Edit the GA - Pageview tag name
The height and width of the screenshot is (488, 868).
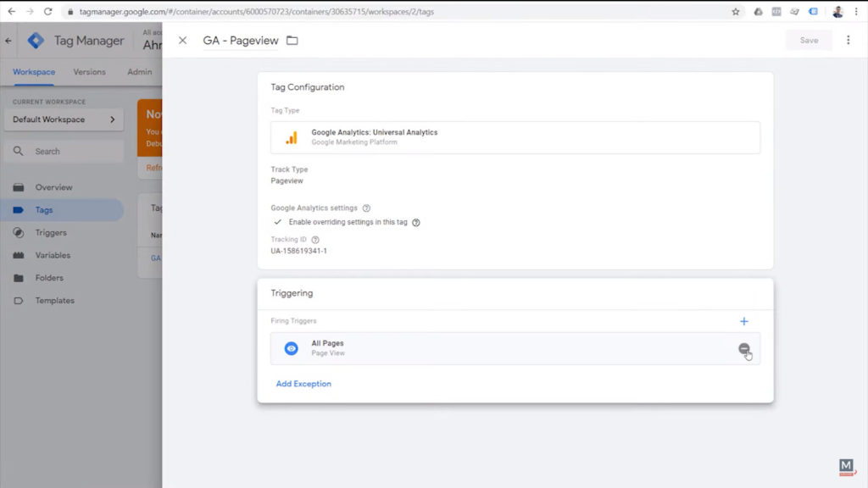[240, 41]
